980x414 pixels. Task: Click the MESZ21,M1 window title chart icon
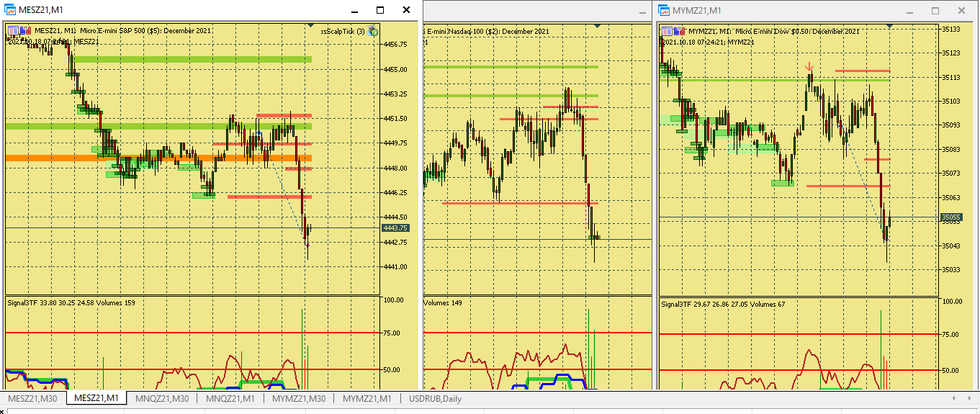click(x=10, y=9)
